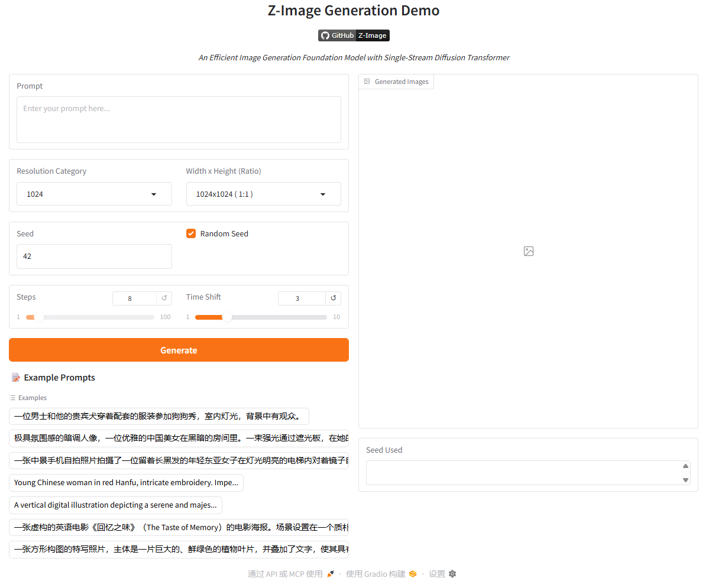This screenshot has width=712, height=588.
Task: Click the image icon on Generated Images label
Action: [368, 82]
